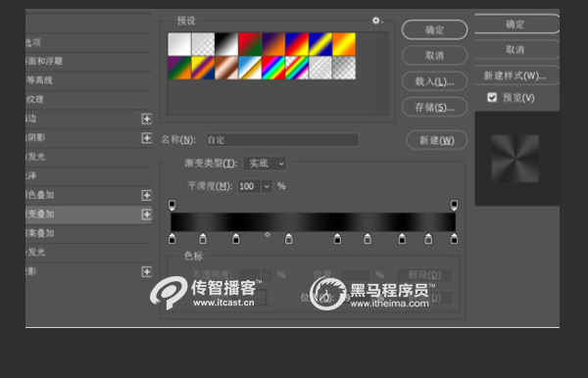The height and width of the screenshot is (378, 588).
Task: Click the 名称 name field showing 自定
Action: pyautogui.click(x=282, y=140)
